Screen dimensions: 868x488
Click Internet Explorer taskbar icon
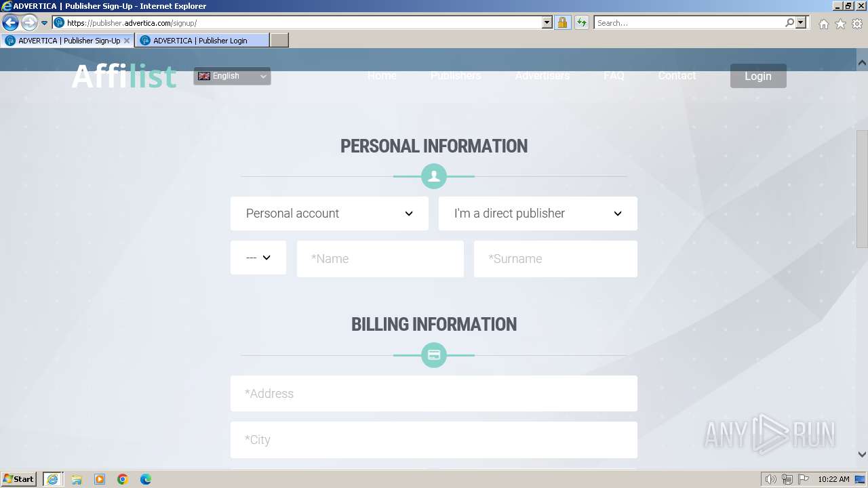click(x=53, y=479)
